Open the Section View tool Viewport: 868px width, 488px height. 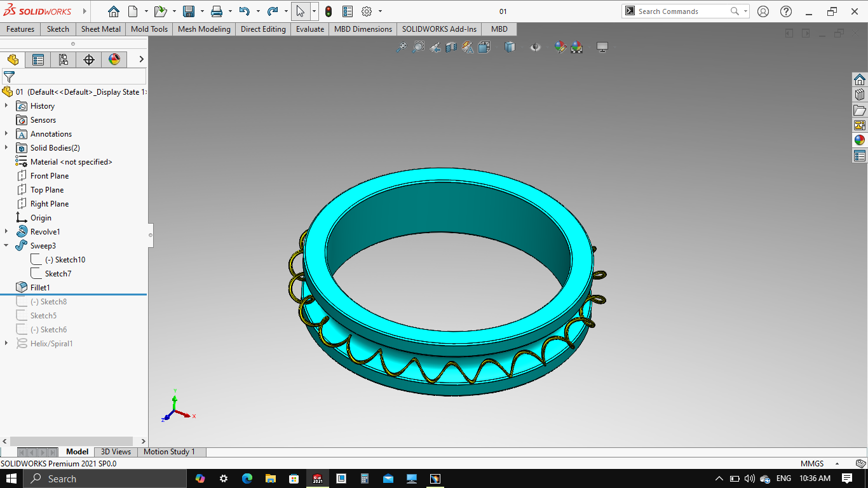(451, 47)
